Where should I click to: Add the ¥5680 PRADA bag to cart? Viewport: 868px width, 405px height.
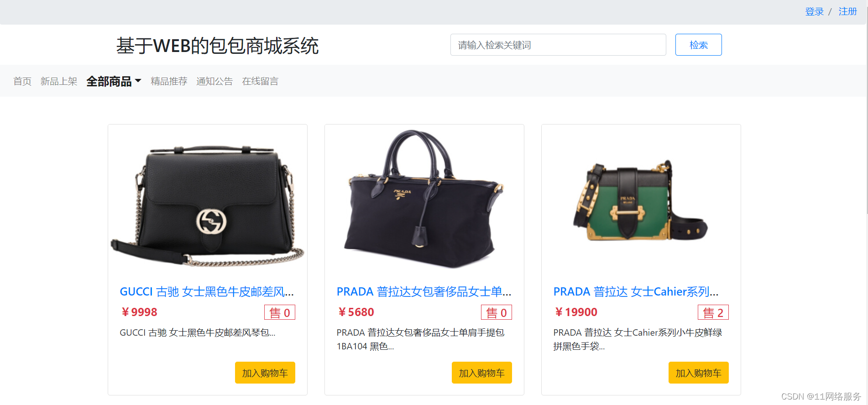[x=481, y=373]
